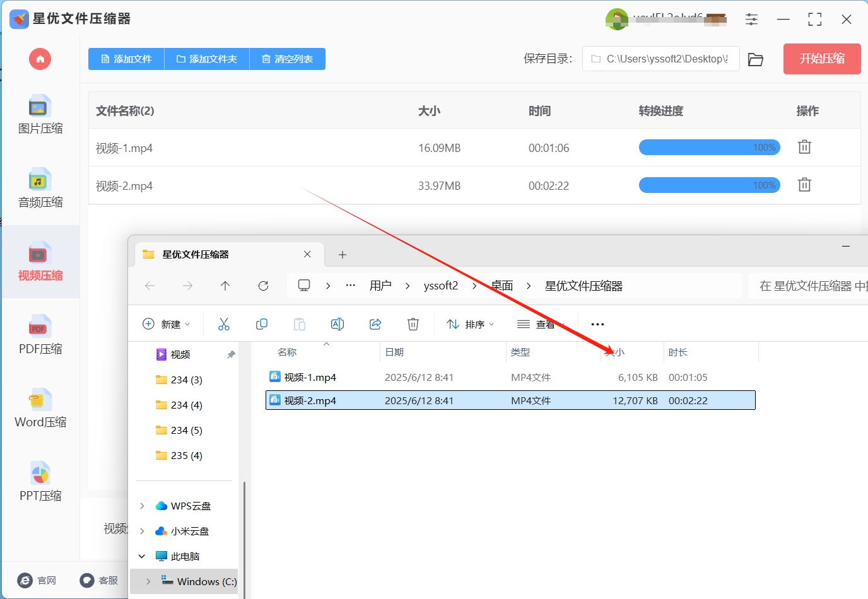This screenshot has width=868, height=599.
Task: Sort by 名称 column header
Action: pyautogui.click(x=287, y=352)
